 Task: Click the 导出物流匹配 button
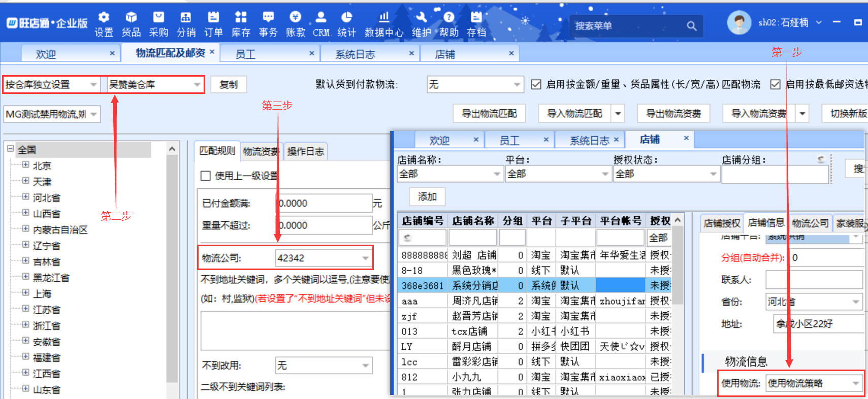click(489, 113)
